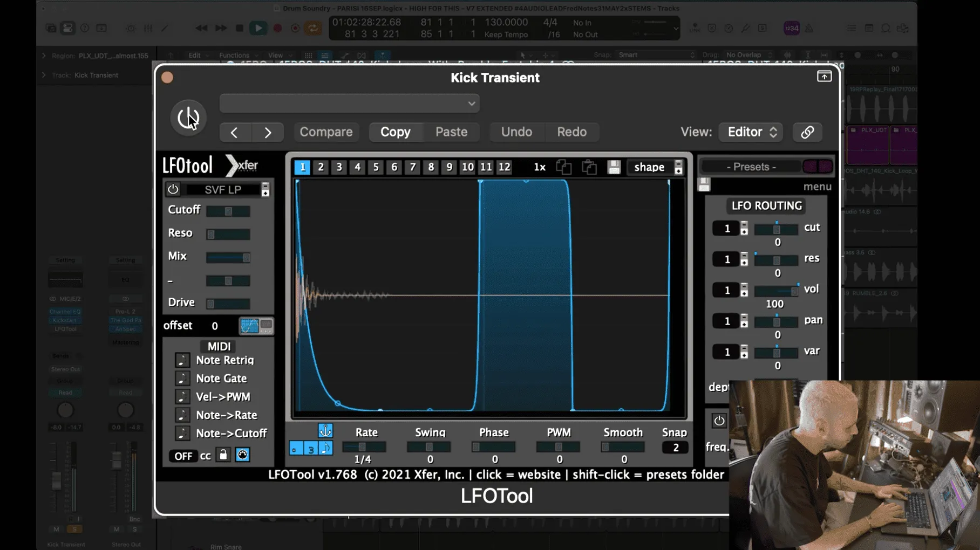Toggle the plugin bypass power button
Viewport: 980px width, 550px height.
click(188, 118)
